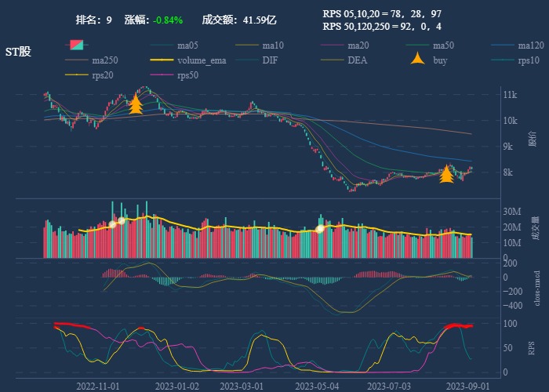
Task: Click the DEA legend label
Action: click(357, 60)
